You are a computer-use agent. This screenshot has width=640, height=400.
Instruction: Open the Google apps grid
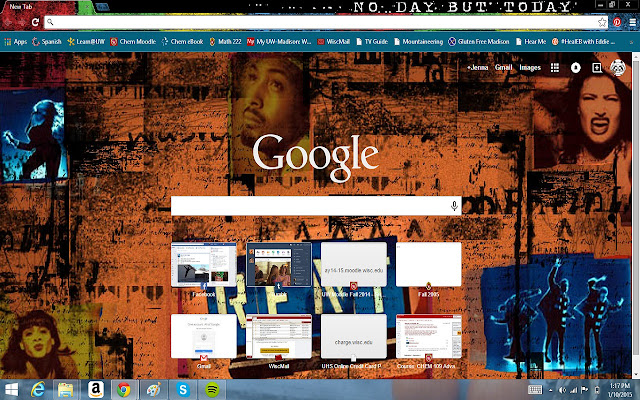pyautogui.click(x=555, y=67)
